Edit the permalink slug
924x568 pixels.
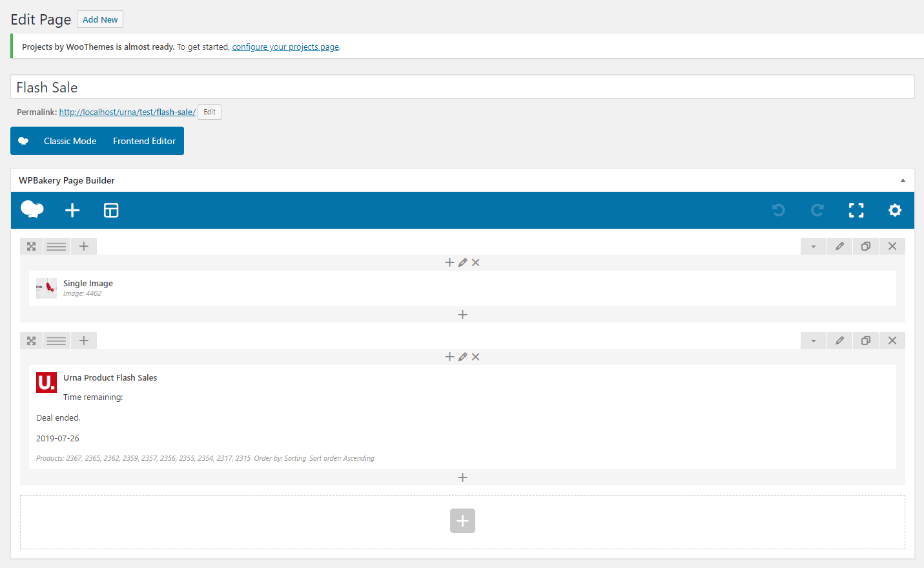[x=209, y=112]
